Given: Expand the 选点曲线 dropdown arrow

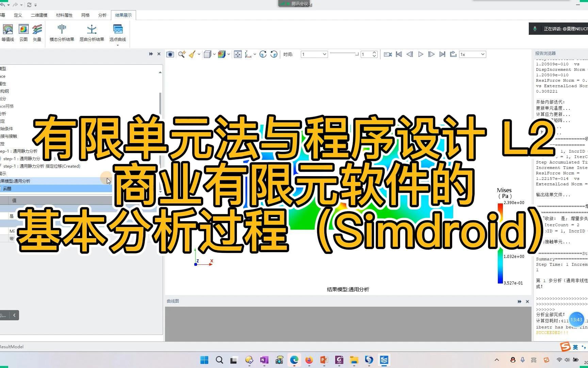Looking at the screenshot, I should (x=118, y=45).
